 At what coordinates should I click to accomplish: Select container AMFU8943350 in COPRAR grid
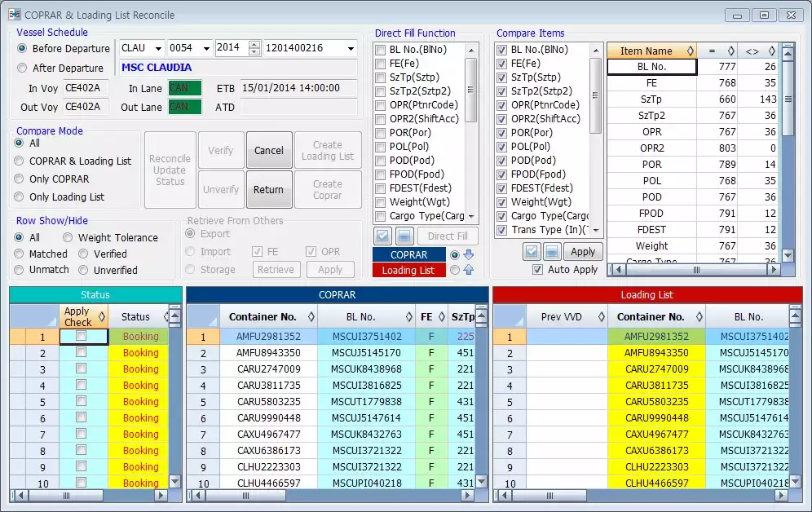tap(269, 352)
